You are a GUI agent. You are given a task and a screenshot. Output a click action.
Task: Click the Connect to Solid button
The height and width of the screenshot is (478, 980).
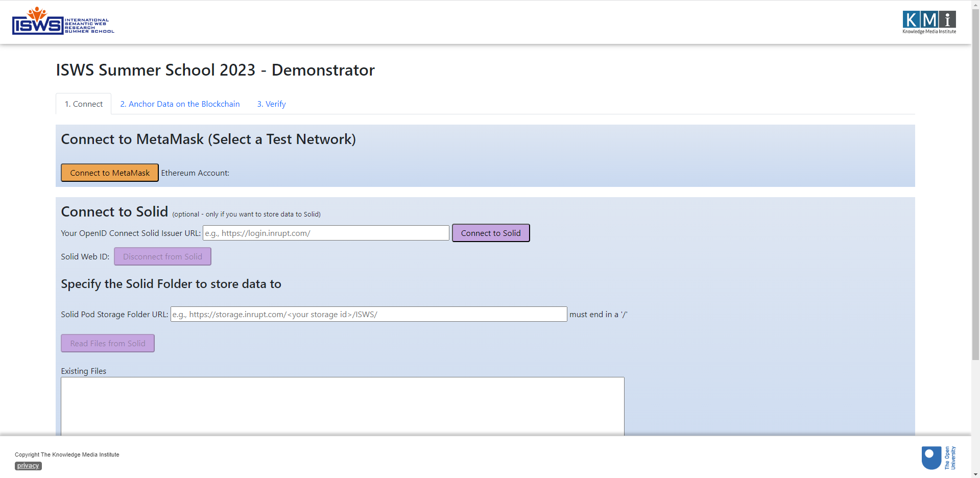[491, 233]
